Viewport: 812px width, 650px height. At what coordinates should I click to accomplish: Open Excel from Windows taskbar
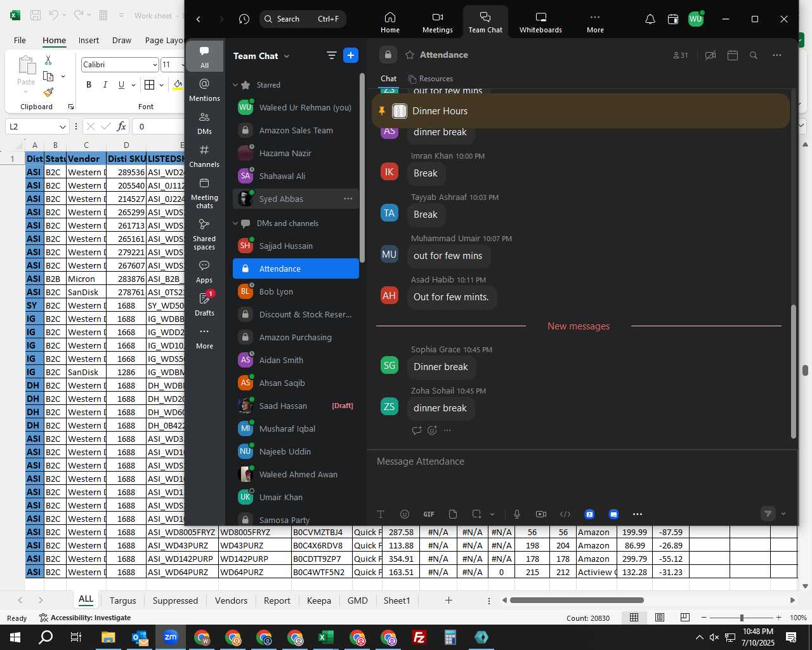(325, 637)
